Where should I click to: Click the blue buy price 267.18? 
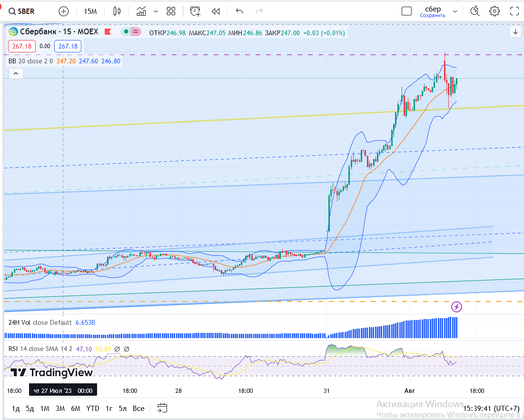coord(68,46)
